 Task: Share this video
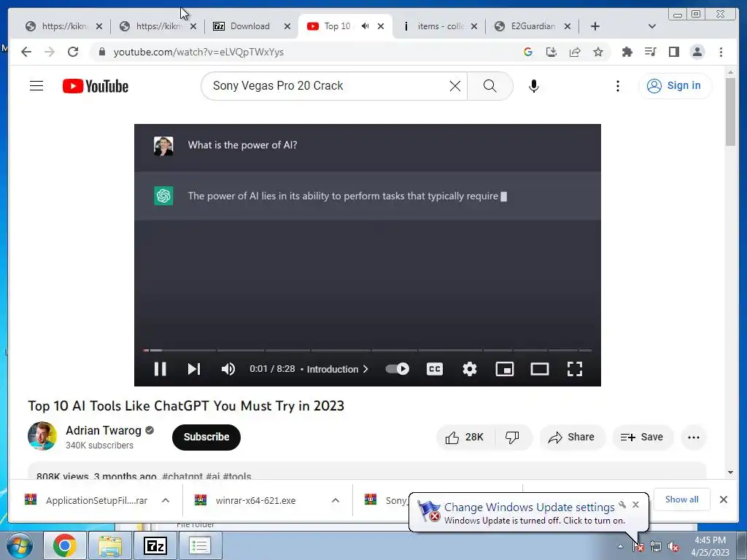click(x=571, y=437)
